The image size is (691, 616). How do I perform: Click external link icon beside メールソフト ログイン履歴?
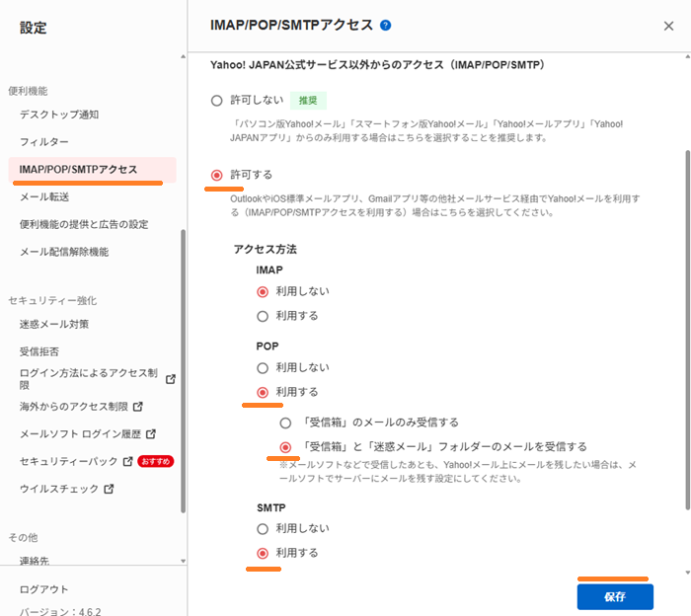click(x=151, y=433)
